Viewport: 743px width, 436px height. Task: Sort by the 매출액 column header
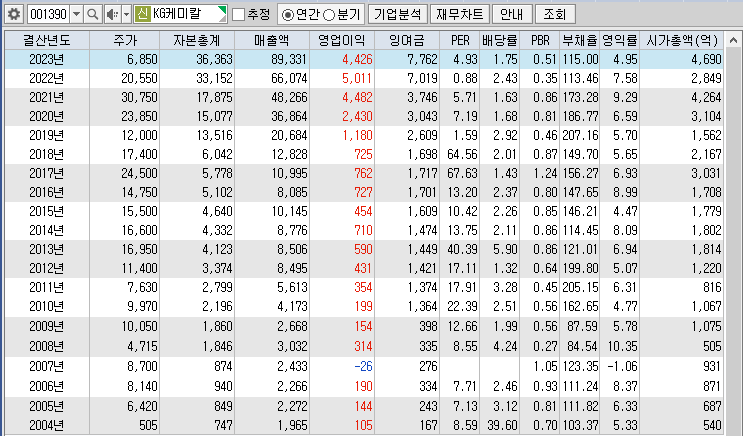[x=272, y=40]
